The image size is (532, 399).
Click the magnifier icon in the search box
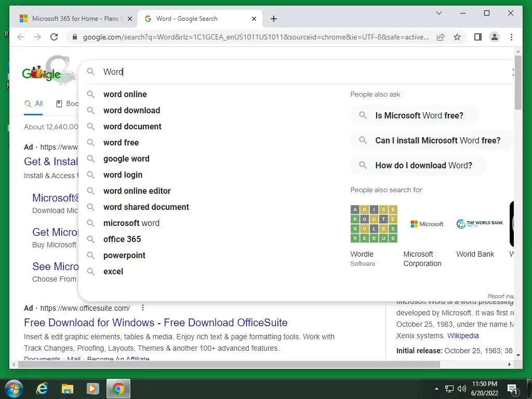90,72
